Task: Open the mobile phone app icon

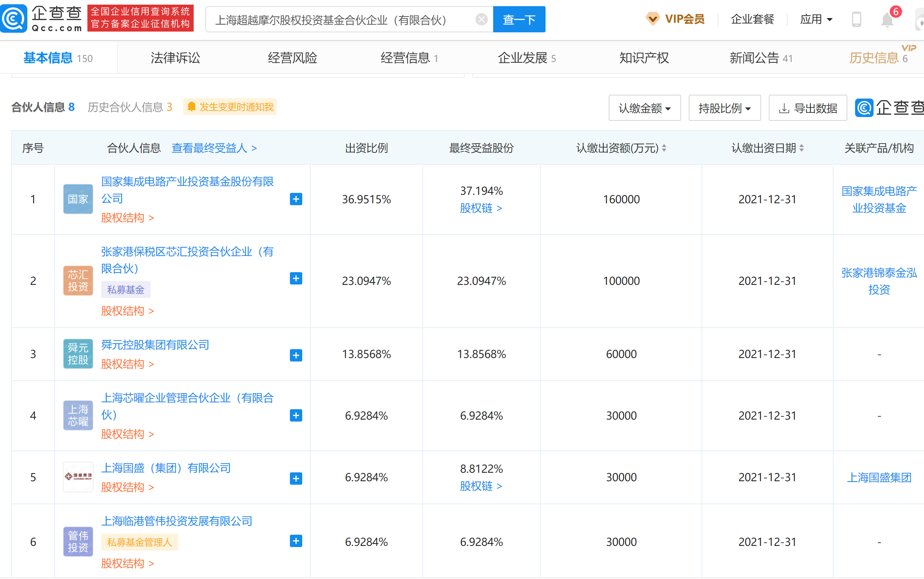Action: click(x=856, y=19)
